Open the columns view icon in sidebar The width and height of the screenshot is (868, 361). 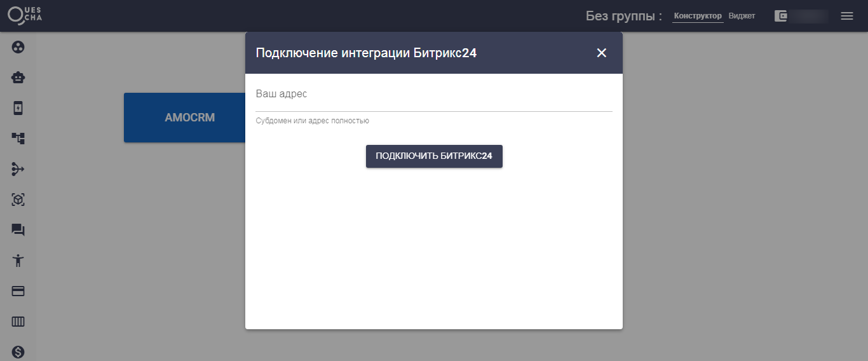[x=18, y=322]
